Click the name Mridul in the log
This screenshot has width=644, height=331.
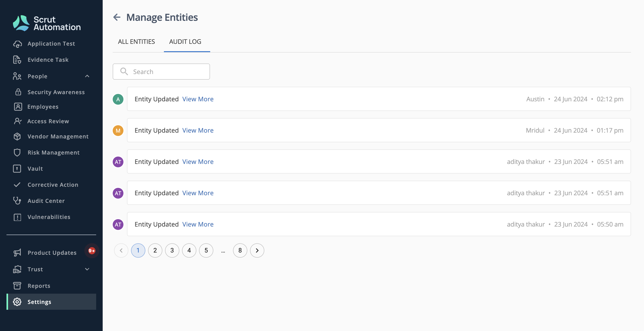(x=535, y=131)
